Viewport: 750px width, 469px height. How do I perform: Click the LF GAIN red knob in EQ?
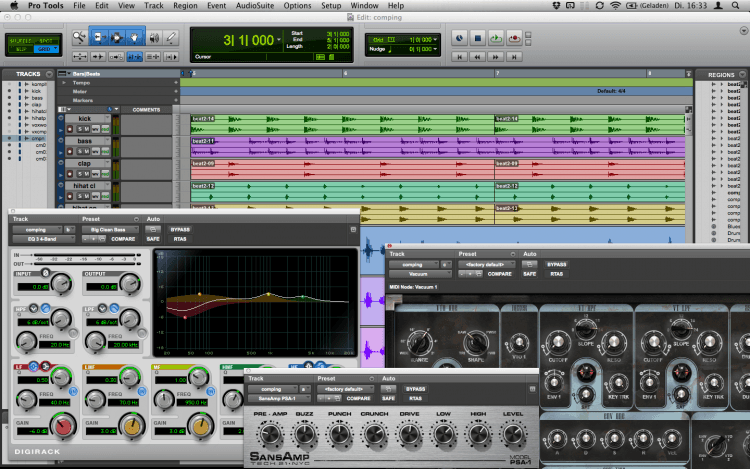tap(63, 426)
